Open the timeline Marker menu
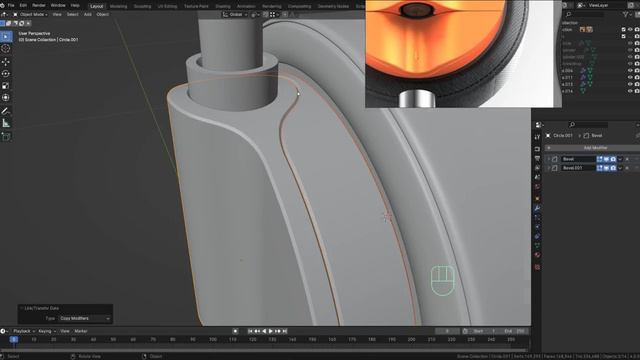The height and width of the screenshot is (360, 640). click(x=81, y=331)
